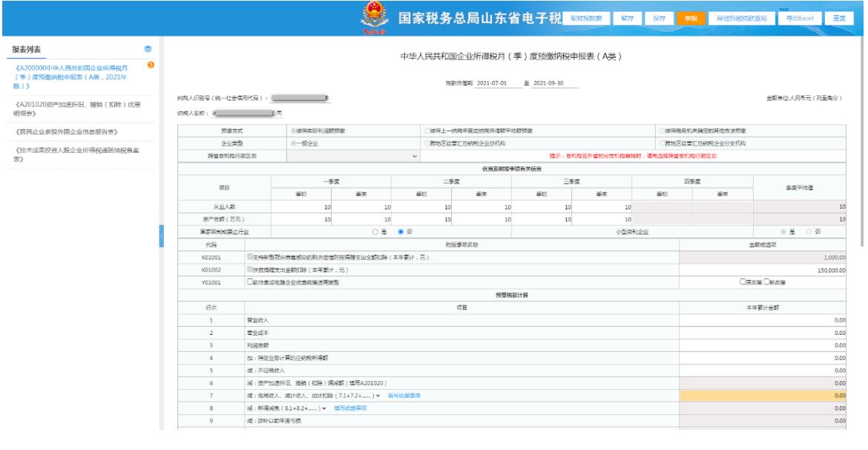This screenshot has height=450, width=868.
Task: Click the layers icon beside 报表列表
Action: (147, 49)
